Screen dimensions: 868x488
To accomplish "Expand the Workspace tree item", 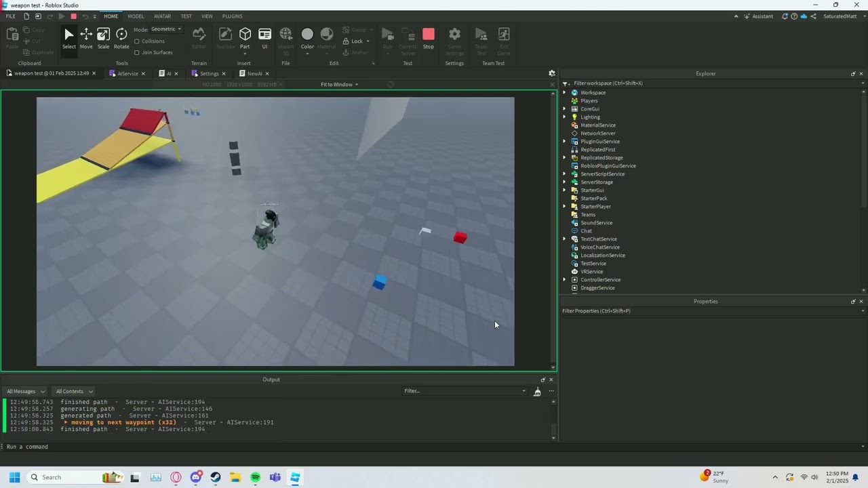I will point(565,92).
